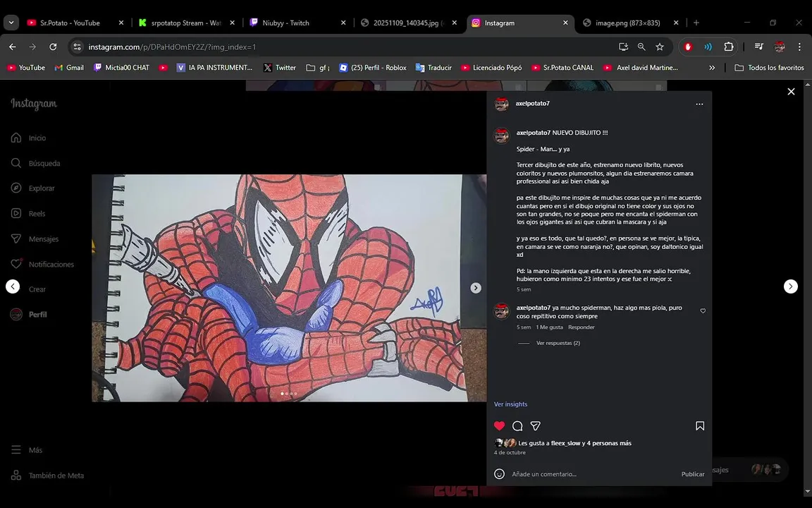Open the media control icon in the toolbar
The image size is (812, 508).
tap(758, 47)
